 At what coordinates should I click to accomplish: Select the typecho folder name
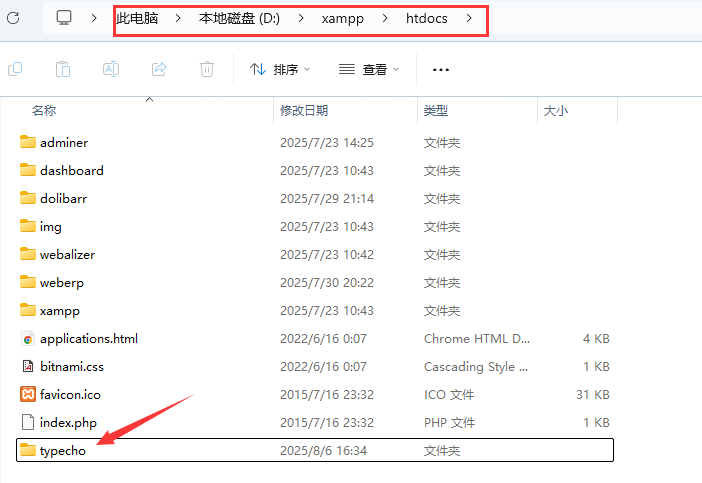tap(63, 451)
